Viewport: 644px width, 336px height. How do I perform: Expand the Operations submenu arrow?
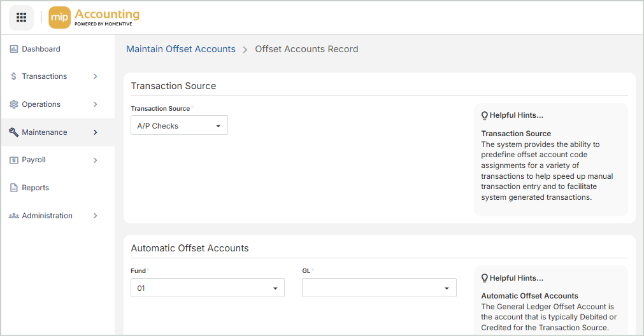pos(96,104)
